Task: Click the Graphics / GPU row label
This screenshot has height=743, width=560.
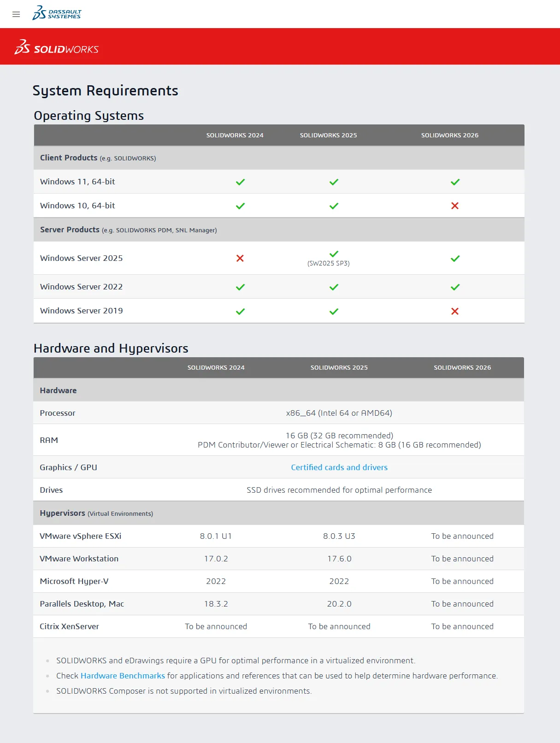Action: tap(69, 467)
